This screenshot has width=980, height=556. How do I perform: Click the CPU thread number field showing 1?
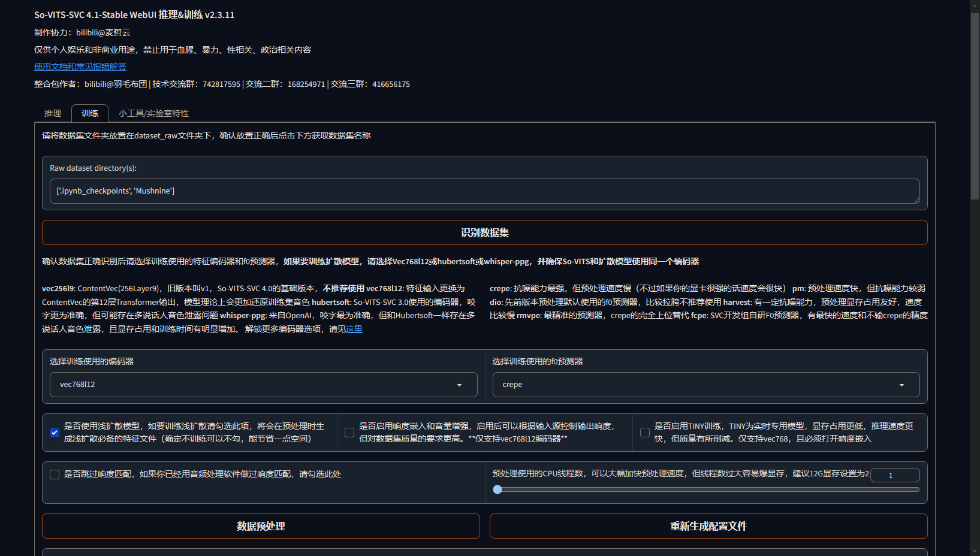pos(895,475)
